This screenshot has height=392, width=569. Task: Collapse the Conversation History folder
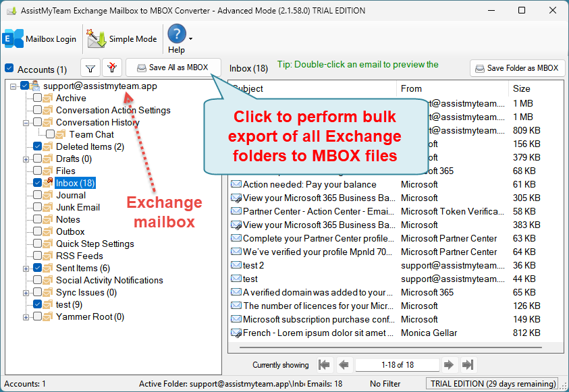coord(26,123)
